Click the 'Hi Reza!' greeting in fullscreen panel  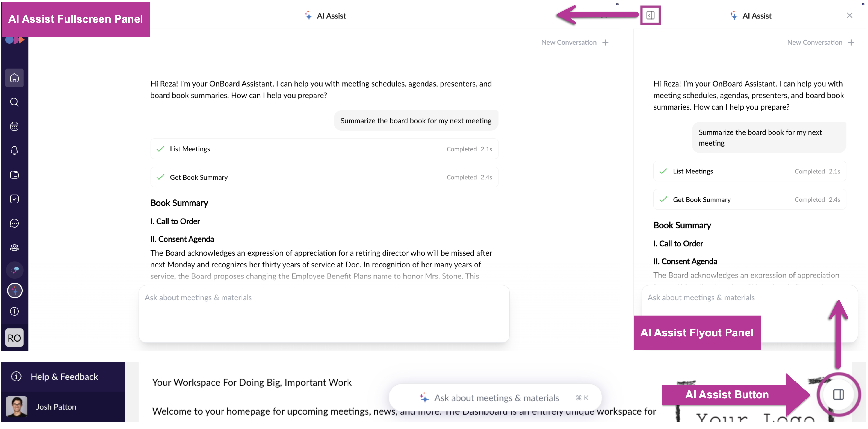(x=321, y=89)
